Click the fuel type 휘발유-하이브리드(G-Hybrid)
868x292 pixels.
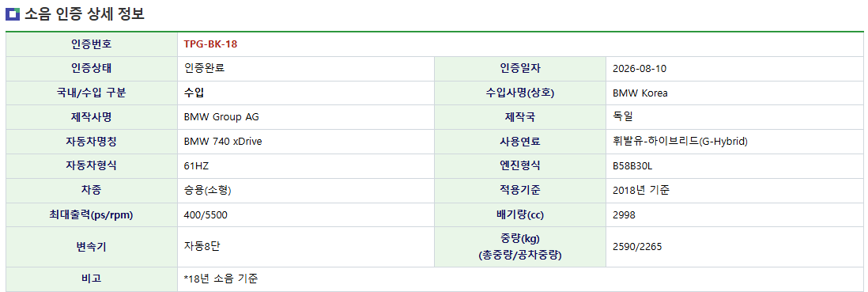click(x=681, y=142)
